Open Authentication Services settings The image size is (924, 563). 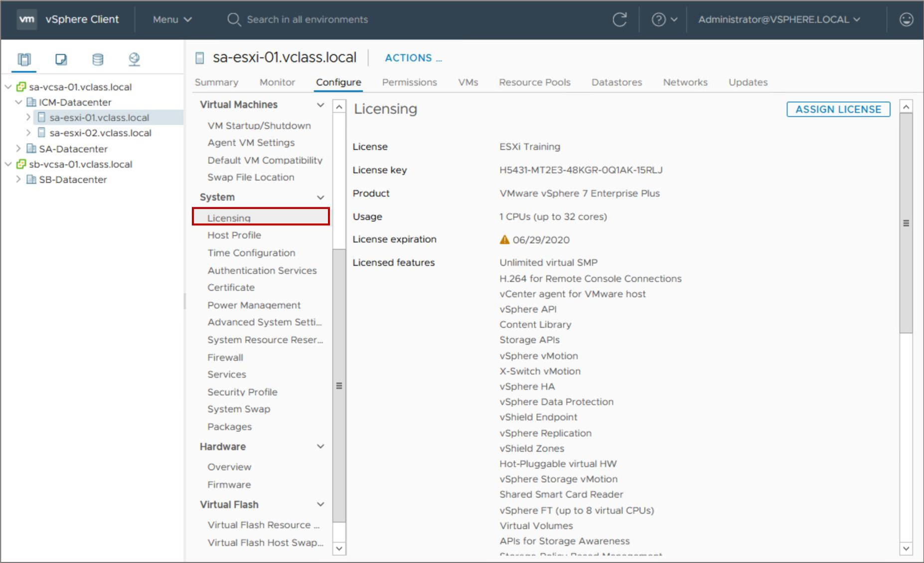click(262, 270)
